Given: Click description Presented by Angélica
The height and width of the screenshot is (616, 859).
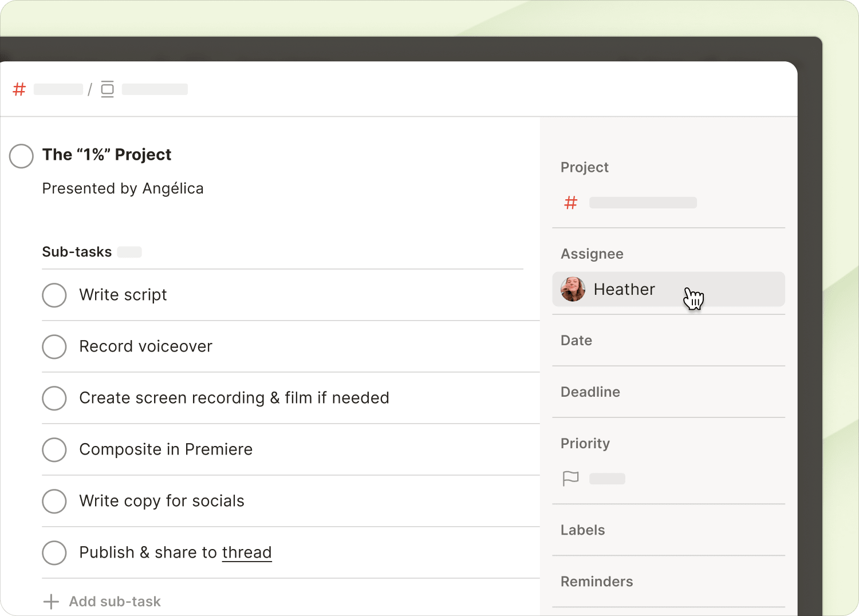Looking at the screenshot, I should click(x=123, y=188).
